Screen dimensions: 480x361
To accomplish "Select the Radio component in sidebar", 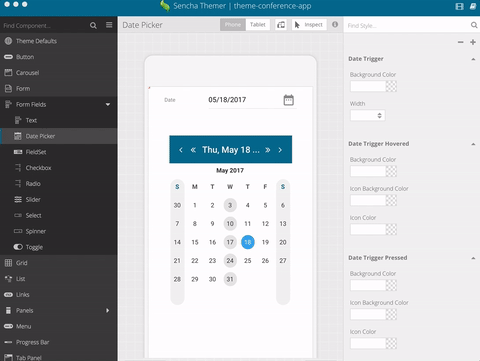I will 59,184.
